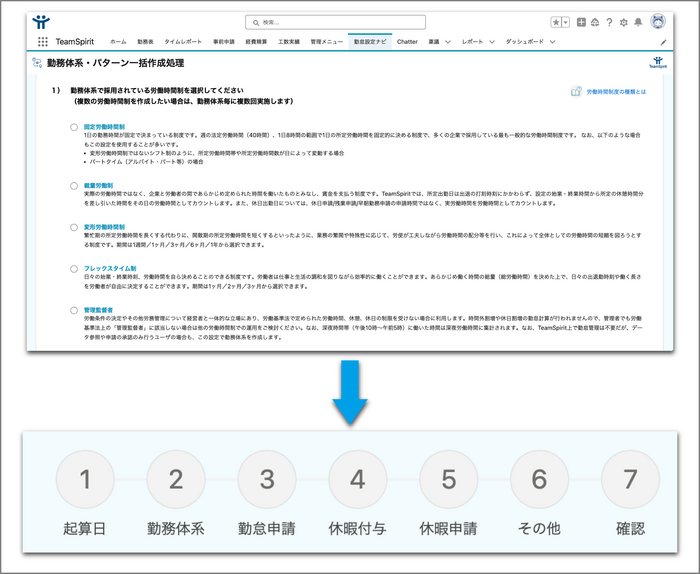Open the App Launcher grid icon

43,42
